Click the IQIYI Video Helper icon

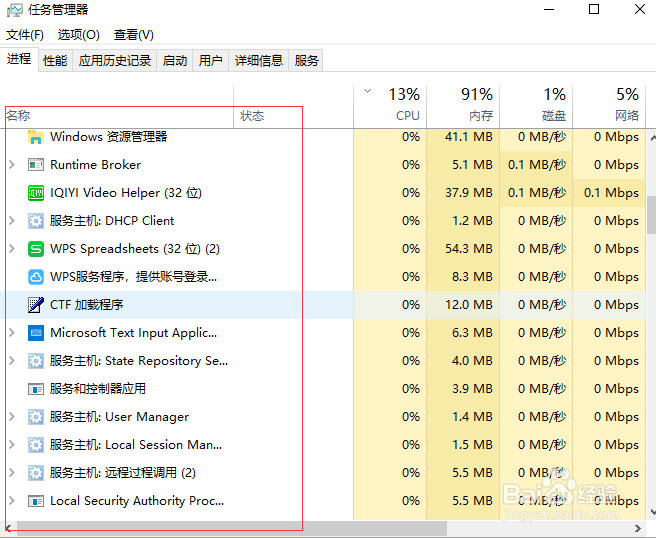pyautogui.click(x=36, y=193)
